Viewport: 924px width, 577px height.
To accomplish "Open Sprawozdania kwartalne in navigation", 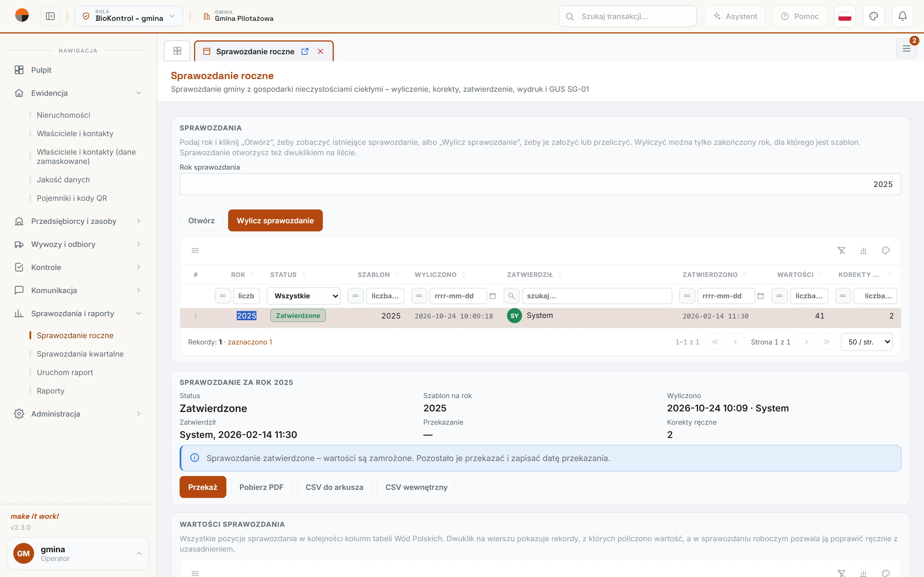I will (x=80, y=354).
